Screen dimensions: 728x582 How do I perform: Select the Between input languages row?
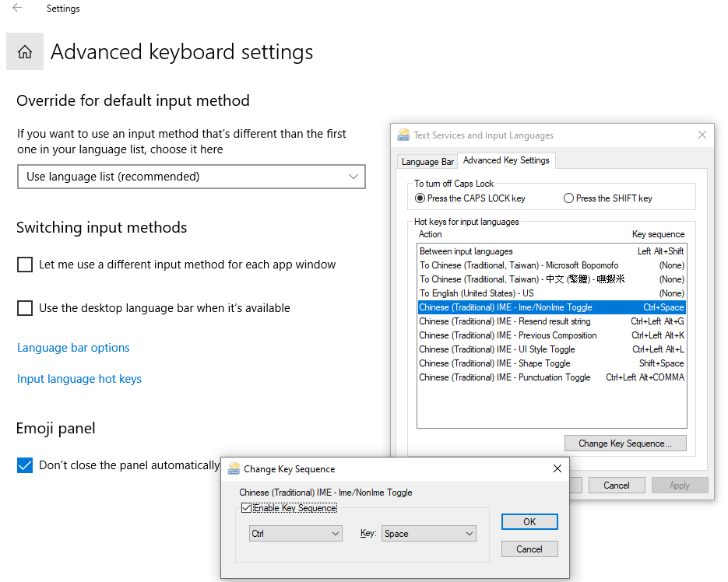(x=551, y=251)
